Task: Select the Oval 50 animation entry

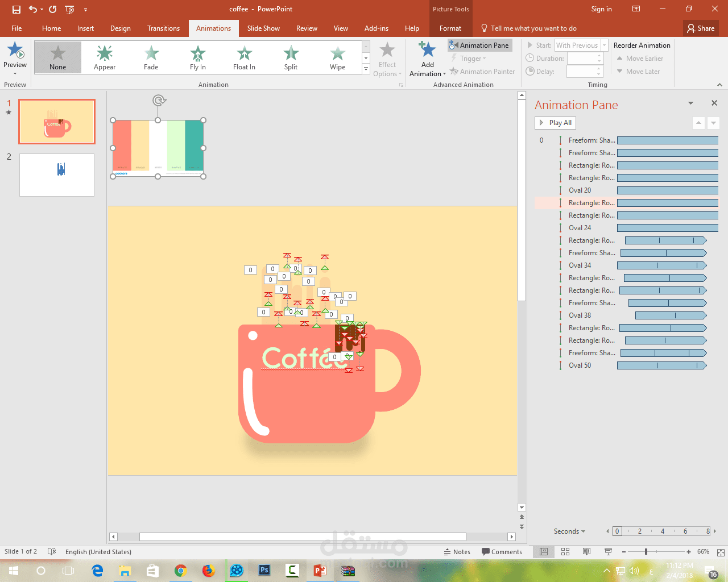Action: [x=627, y=365]
